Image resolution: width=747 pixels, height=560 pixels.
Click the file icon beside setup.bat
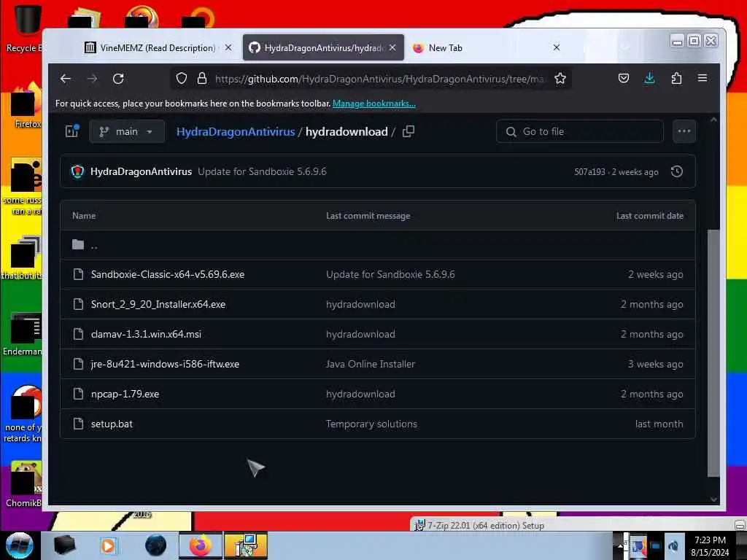(78, 424)
